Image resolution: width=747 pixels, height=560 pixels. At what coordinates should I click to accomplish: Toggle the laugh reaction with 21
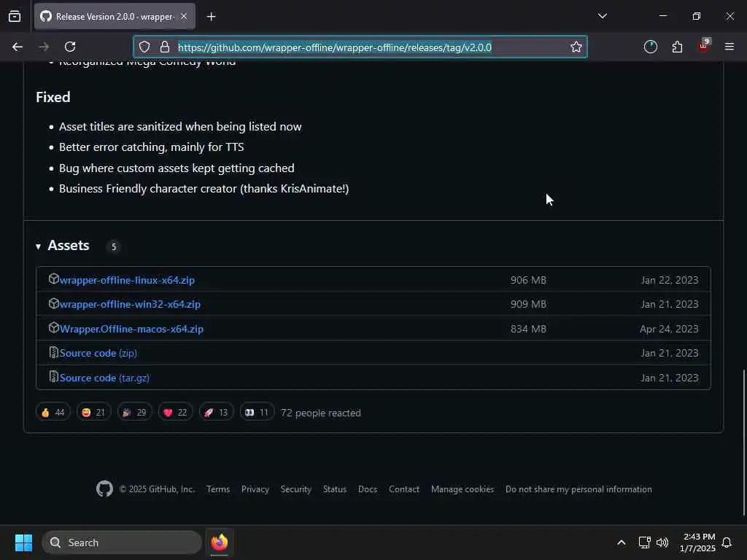(93, 413)
